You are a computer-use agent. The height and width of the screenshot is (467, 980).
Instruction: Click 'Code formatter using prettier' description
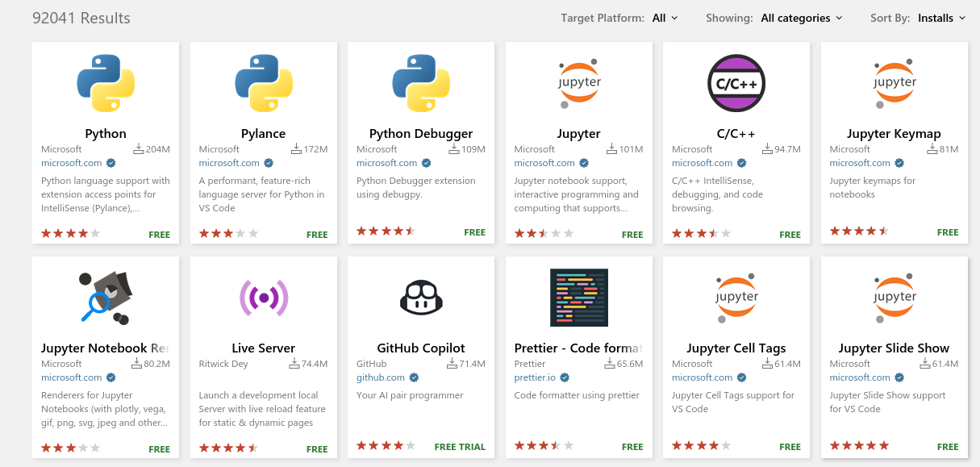[577, 395]
